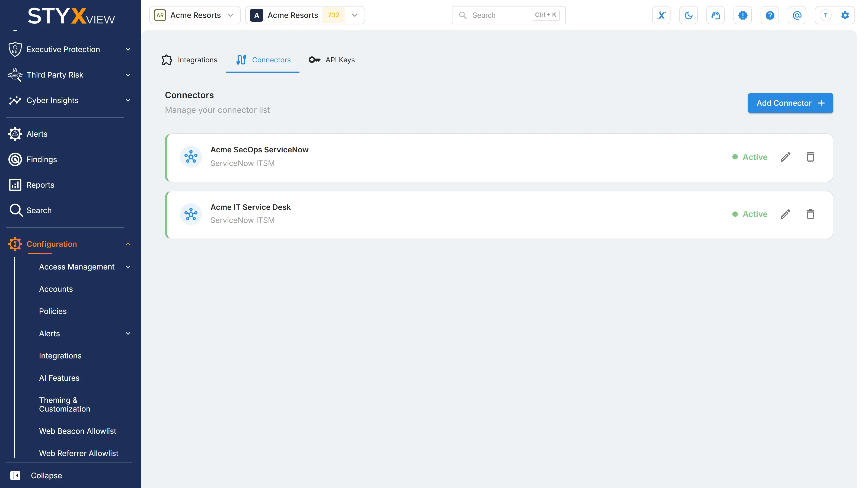Open the help question mark icon
Viewport: 868px width, 488px height.
click(x=770, y=15)
